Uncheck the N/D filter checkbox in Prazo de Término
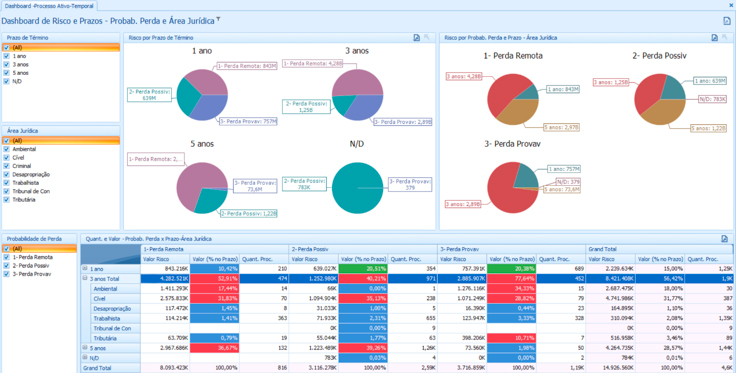Screen dimensions: 736x373 pyautogui.click(x=7, y=81)
